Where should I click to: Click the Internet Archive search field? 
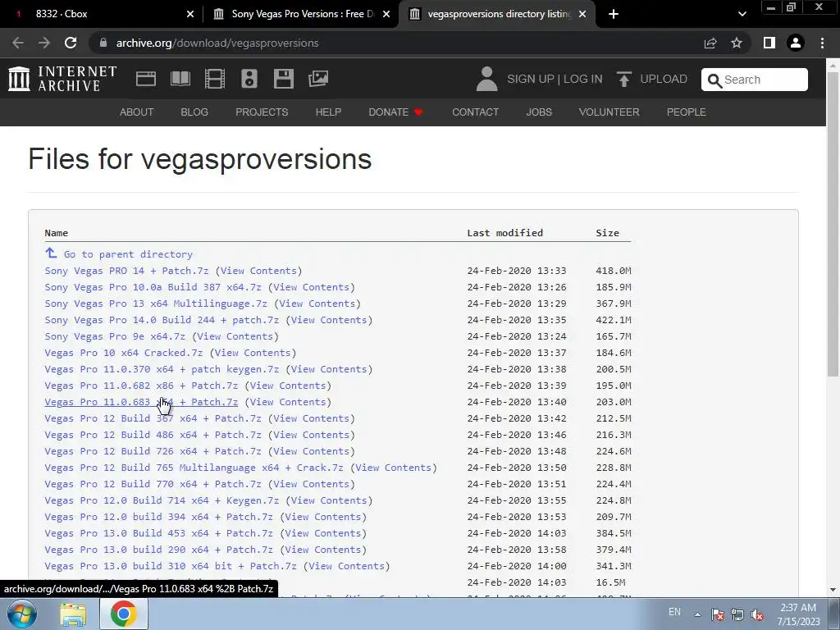[x=755, y=80]
